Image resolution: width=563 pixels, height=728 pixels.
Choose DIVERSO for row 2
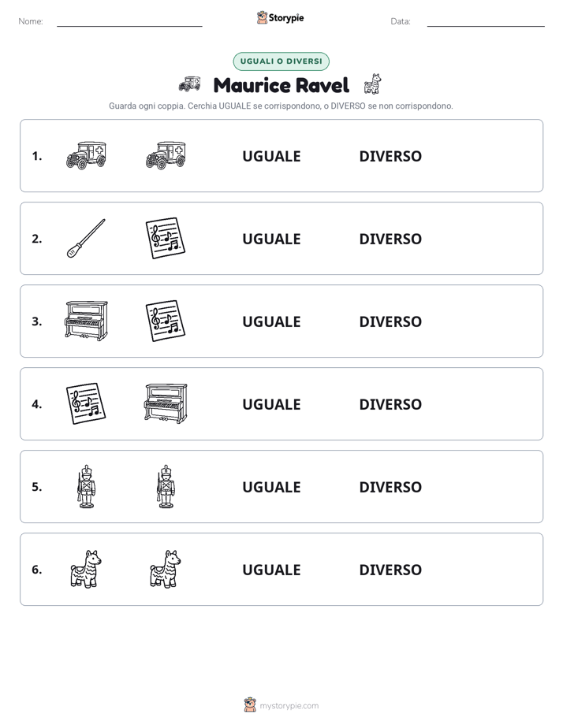pyautogui.click(x=390, y=239)
